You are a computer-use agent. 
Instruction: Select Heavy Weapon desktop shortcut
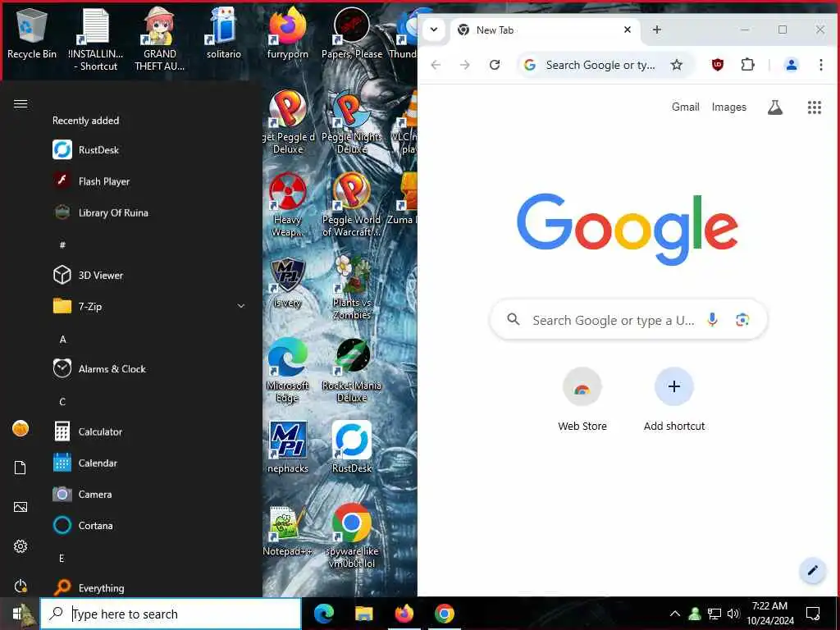click(x=288, y=205)
